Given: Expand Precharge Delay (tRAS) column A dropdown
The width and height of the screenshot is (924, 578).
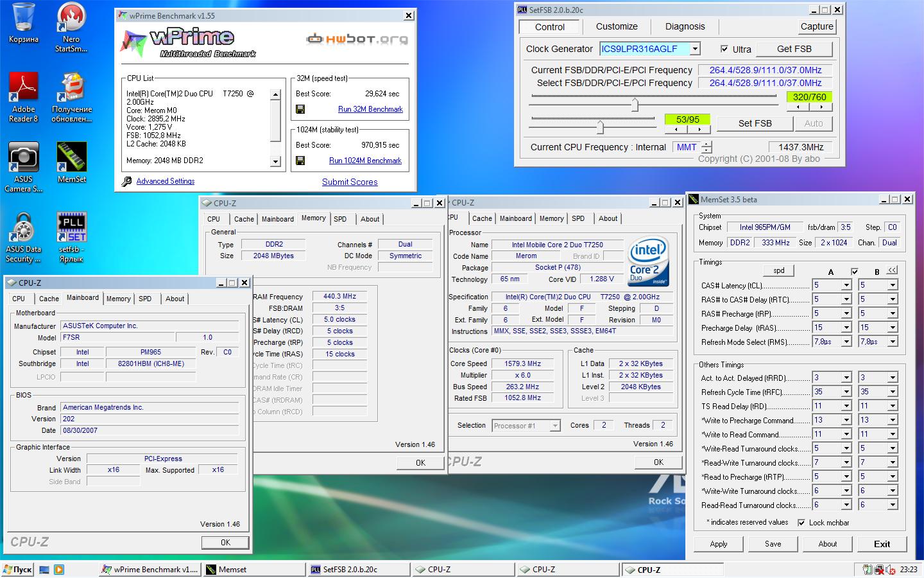Looking at the screenshot, I should click(846, 328).
